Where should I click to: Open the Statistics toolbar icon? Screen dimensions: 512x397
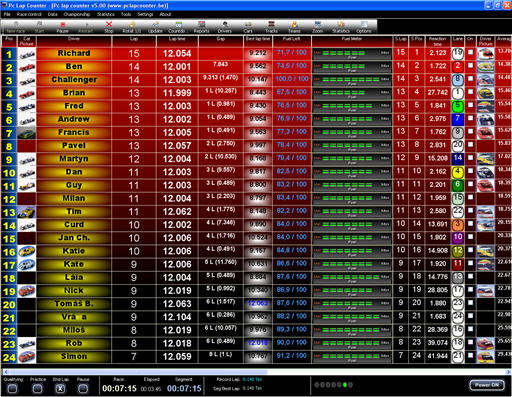tap(341, 27)
